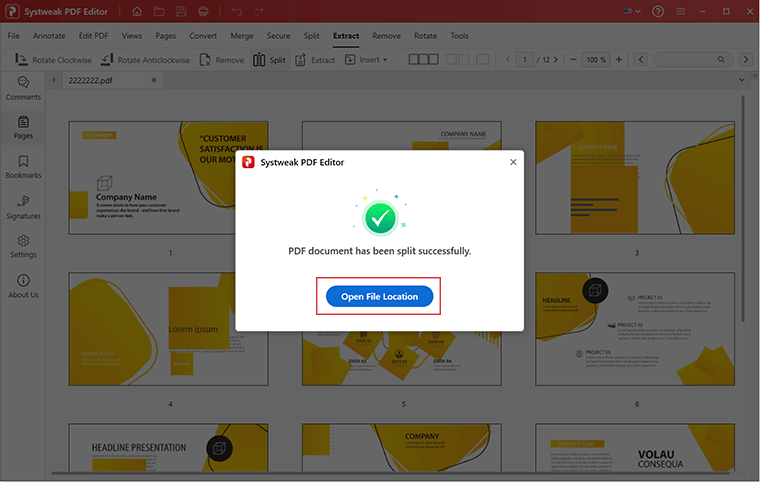Select page 6 thumbnail

[635, 329]
